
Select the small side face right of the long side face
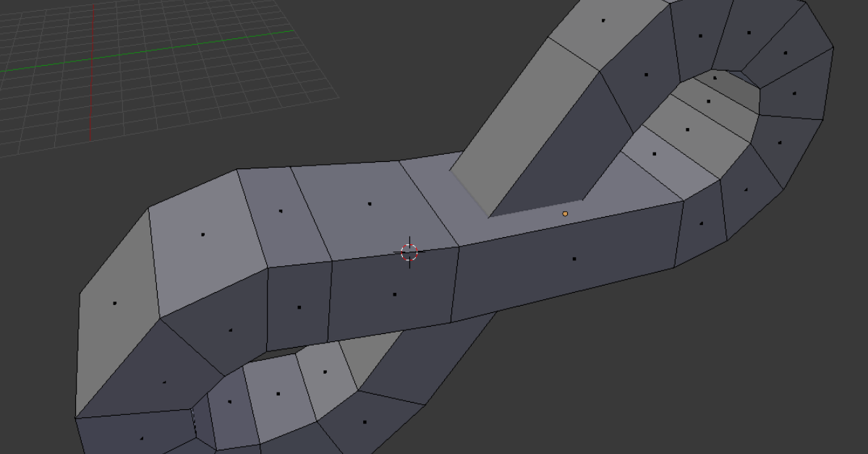[701, 223]
